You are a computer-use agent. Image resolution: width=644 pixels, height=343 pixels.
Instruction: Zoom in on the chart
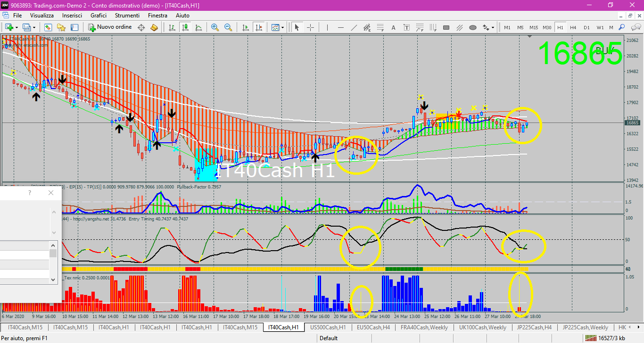point(215,27)
